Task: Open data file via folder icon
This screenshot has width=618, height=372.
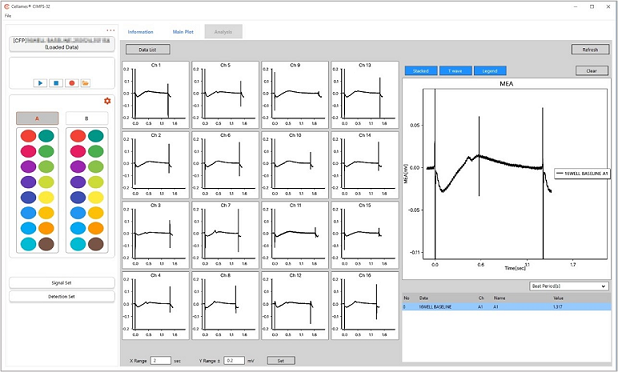Action: click(x=86, y=83)
